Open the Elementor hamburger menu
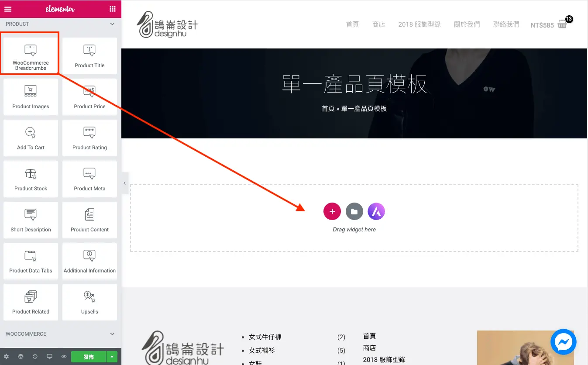The image size is (588, 365). (8, 9)
